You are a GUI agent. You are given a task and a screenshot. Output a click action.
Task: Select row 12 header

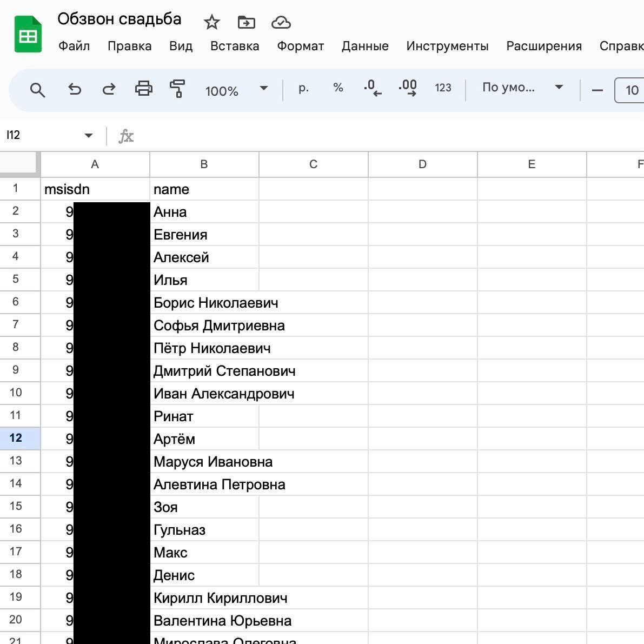19,438
